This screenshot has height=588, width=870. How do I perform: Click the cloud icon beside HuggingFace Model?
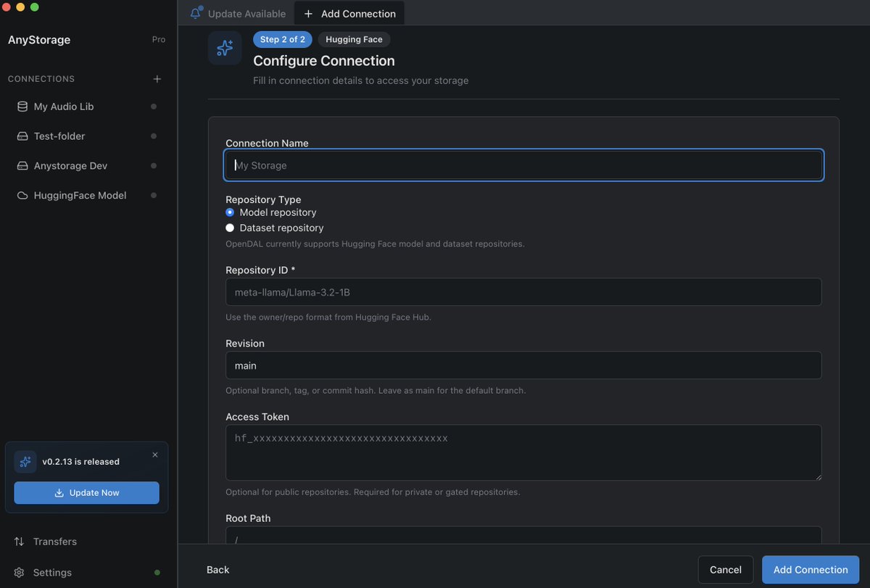pyautogui.click(x=22, y=196)
